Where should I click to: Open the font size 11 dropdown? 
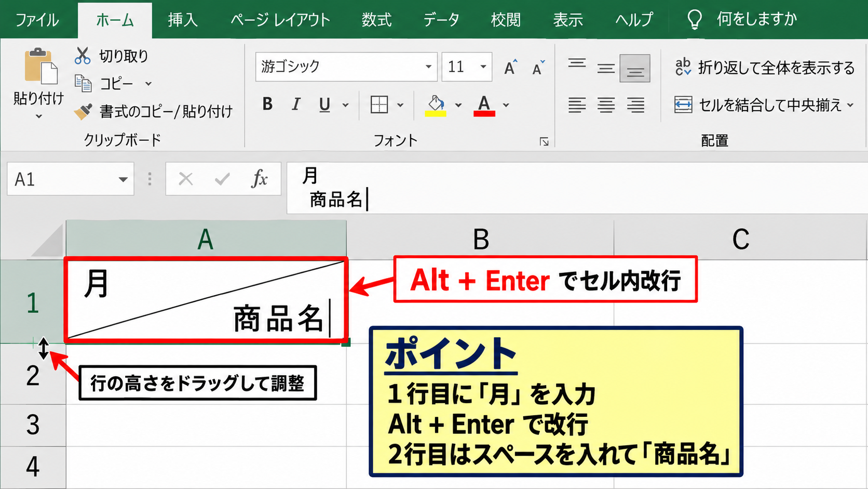click(483, 67)
